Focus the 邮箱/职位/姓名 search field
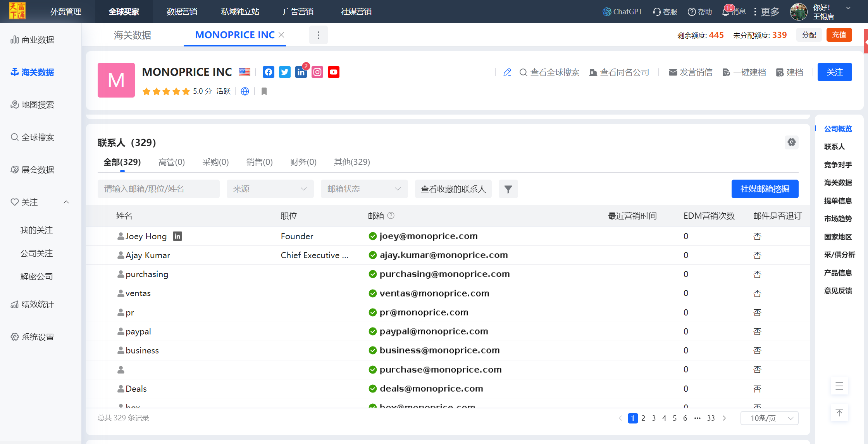Viewport: 868px width, 444px height. click(158, 189)
